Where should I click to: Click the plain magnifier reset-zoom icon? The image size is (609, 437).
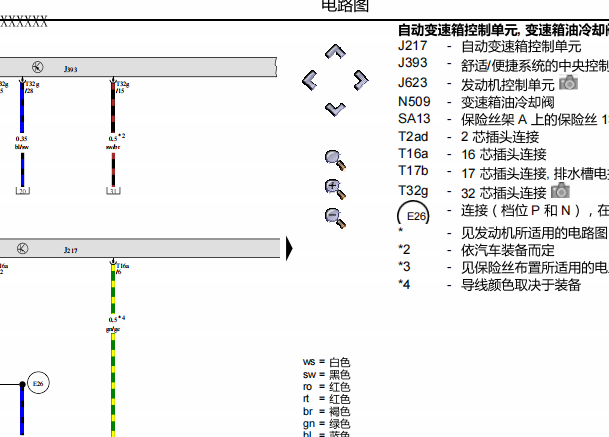pos(335,160)
